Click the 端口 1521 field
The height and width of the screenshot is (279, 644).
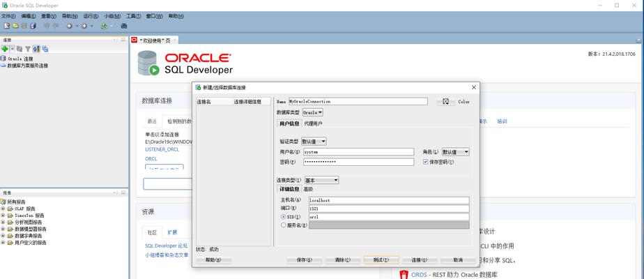pyautogui.click(x=388, y=209)
